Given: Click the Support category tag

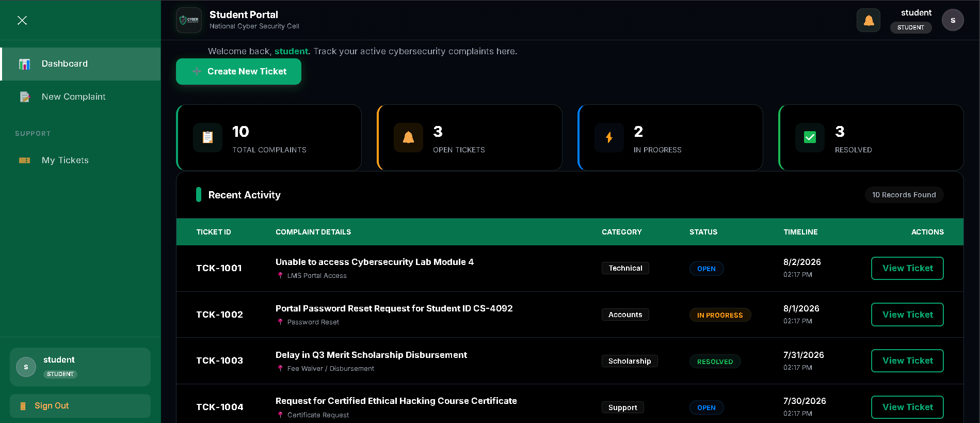Looking at the screenshot, I should [x=623, y=408].
